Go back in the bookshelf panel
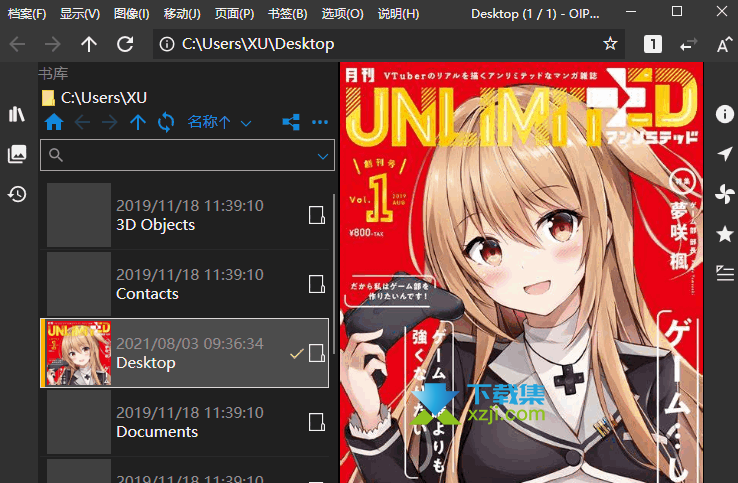The height and width of the screenshot is (483, 738). 82,123
